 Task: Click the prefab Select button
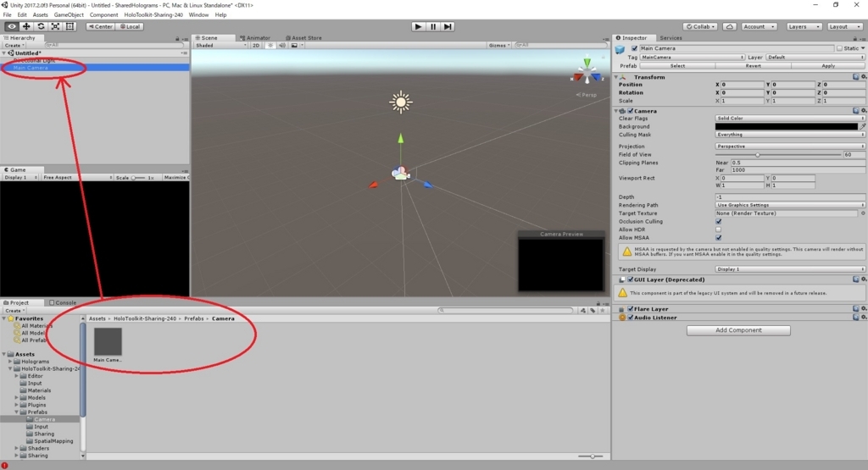pos(677,66)
